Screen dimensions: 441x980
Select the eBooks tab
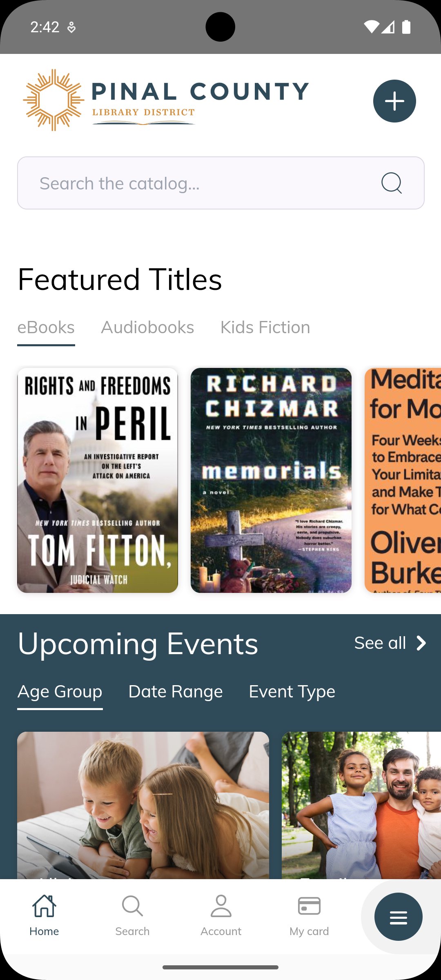tap(46, 327)
